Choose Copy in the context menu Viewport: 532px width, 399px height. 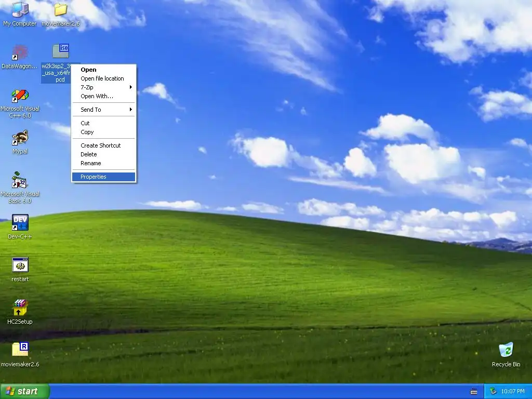pos(103,132)
